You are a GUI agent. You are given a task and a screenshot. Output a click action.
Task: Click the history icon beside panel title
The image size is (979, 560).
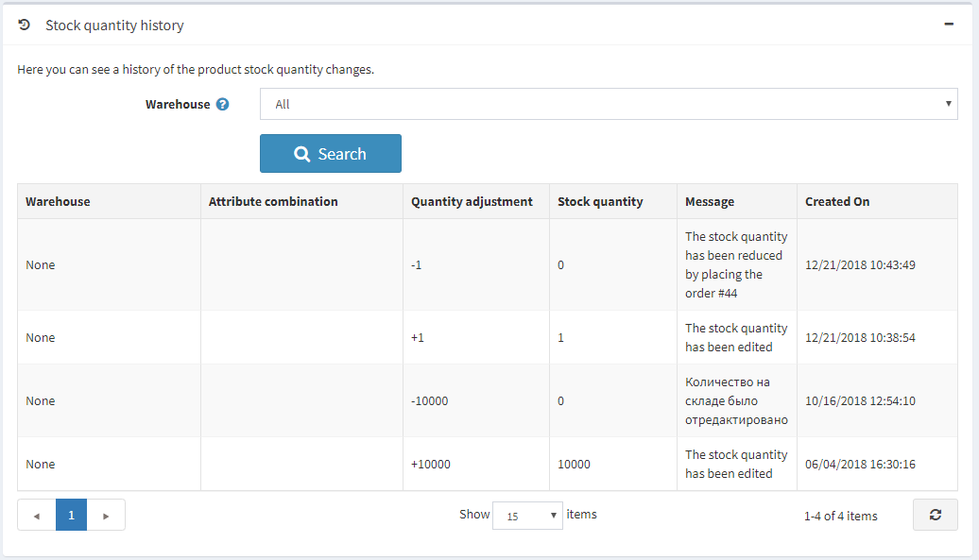[x=24, y=25]
